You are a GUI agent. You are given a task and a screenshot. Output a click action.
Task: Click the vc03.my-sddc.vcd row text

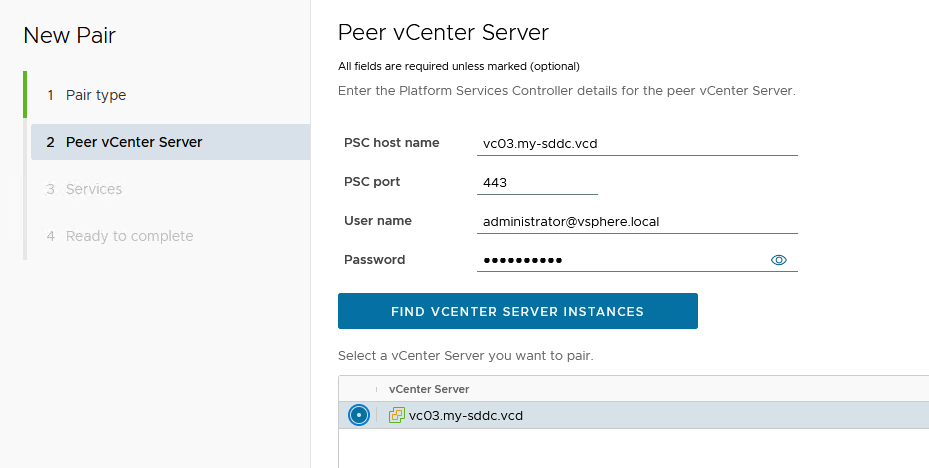466,415
